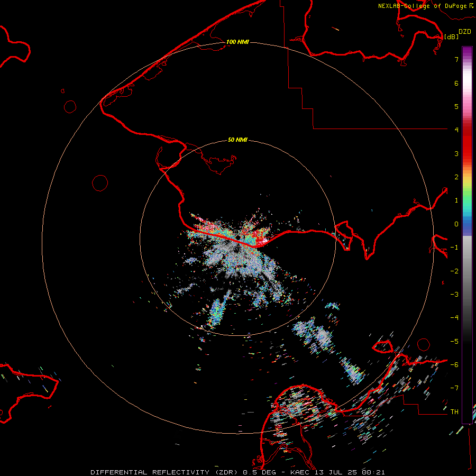
Task: Click the red 3 dB band on color bar
Action: (467, 152)
